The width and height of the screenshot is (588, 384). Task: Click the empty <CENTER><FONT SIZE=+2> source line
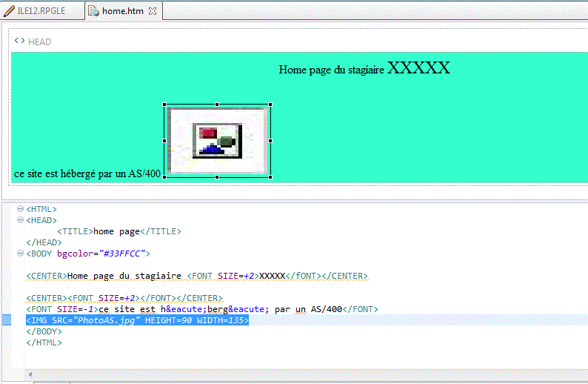[124, 298]
